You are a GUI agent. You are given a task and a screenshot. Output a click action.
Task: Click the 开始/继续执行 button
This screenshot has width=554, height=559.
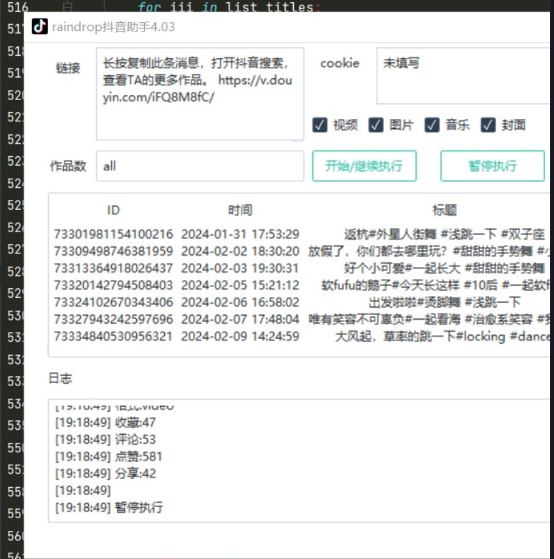[364, 166]
